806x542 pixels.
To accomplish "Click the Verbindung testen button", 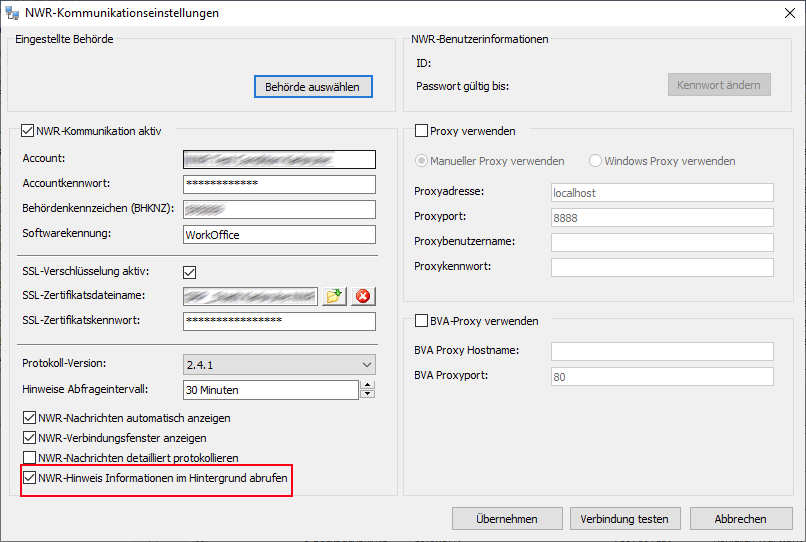I will [x=625, y=519].
